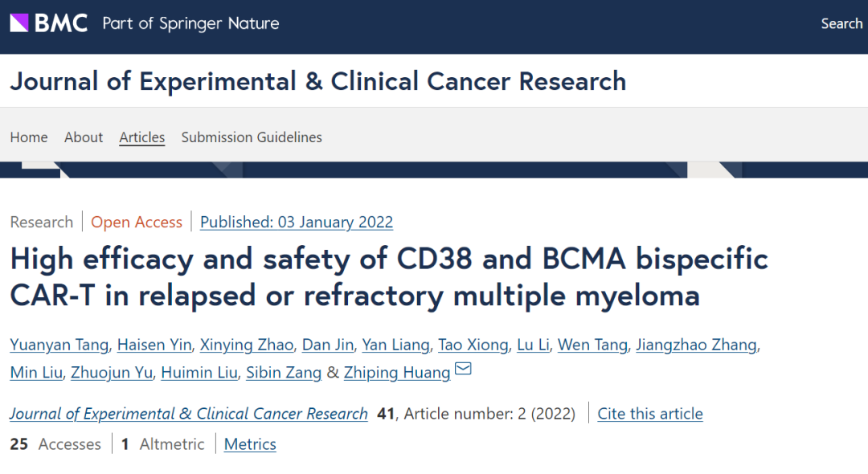This screenshot has height=474, width=868.
Task: Click the Journal of Experimental & Clinical Cancer Research heading
Action: tap(318, 81)
